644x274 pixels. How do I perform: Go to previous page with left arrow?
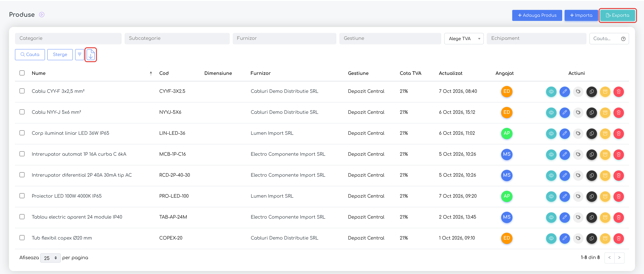point(610,258)
